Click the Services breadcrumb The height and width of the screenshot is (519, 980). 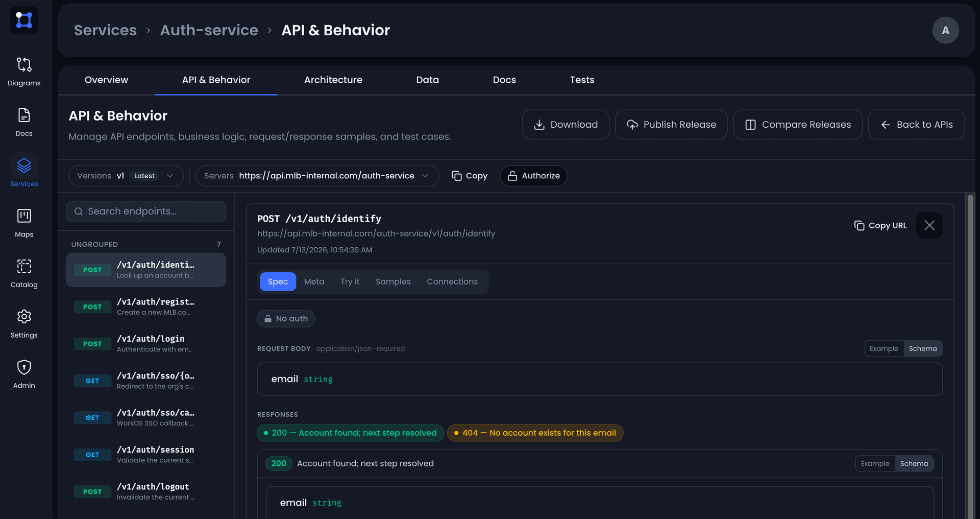pyautogui.click(x=105, y=30)
